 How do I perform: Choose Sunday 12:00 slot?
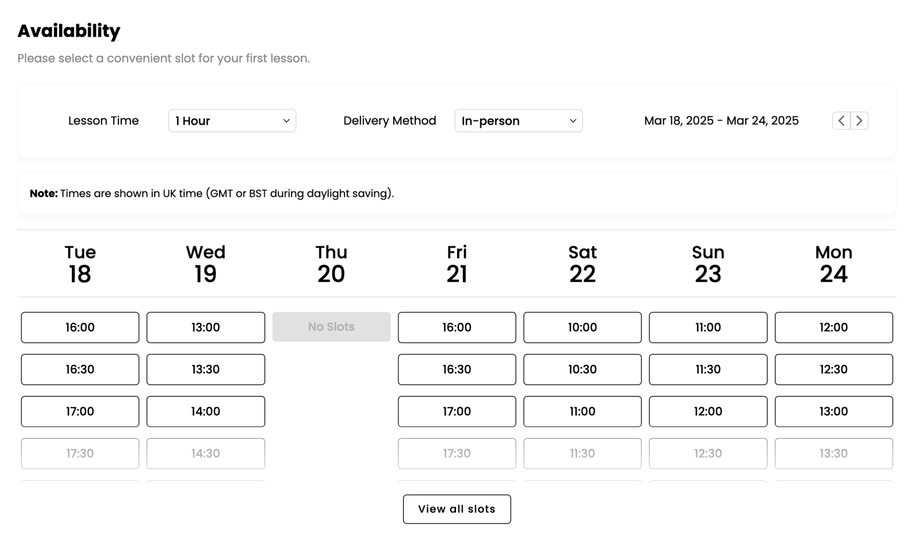pyautogui.click(x=708, y=411)
